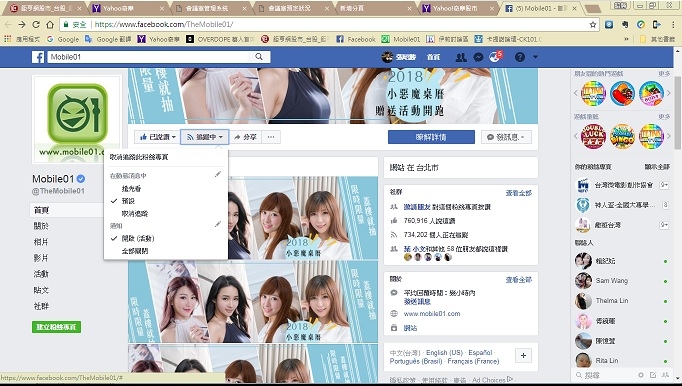Image resolution: width=682 pixels, height=386 pixels.
Task: Click the Facebook logo in the blue bar
Action: coord(38,57)
